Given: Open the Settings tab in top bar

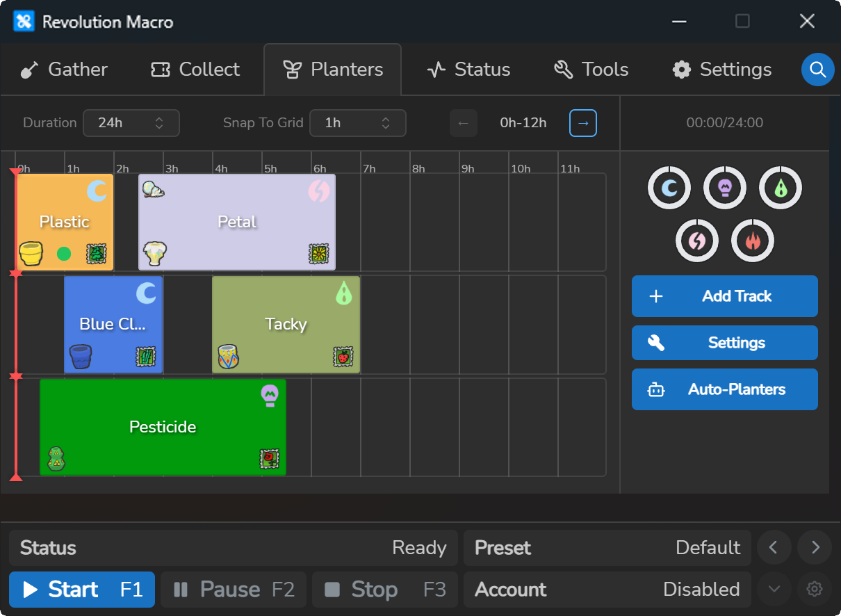Looking at the screenshot, I should [x=722, y=70].
